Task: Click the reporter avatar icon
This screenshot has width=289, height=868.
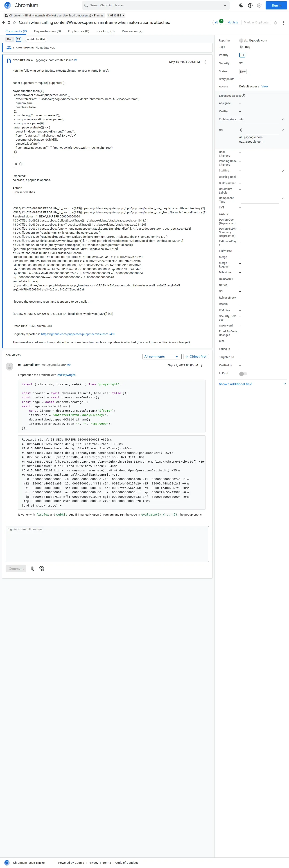Action: click(x=241, y=40)
